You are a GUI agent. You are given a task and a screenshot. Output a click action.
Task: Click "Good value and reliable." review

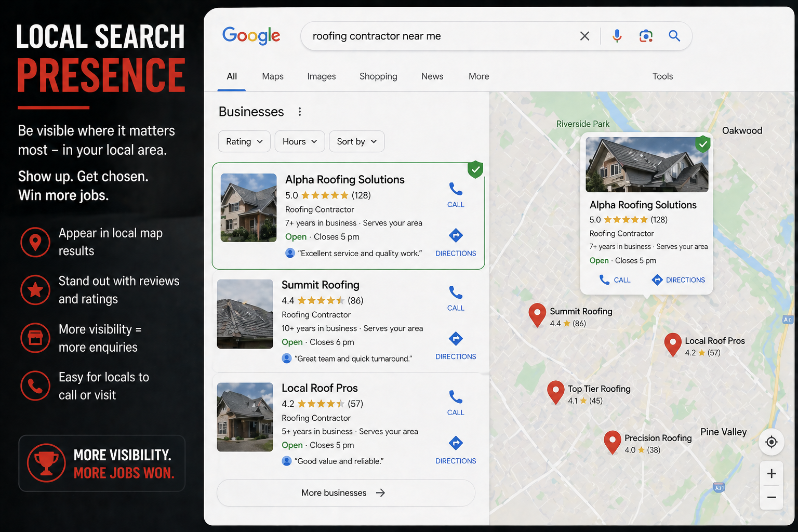(x=339, y=461)
